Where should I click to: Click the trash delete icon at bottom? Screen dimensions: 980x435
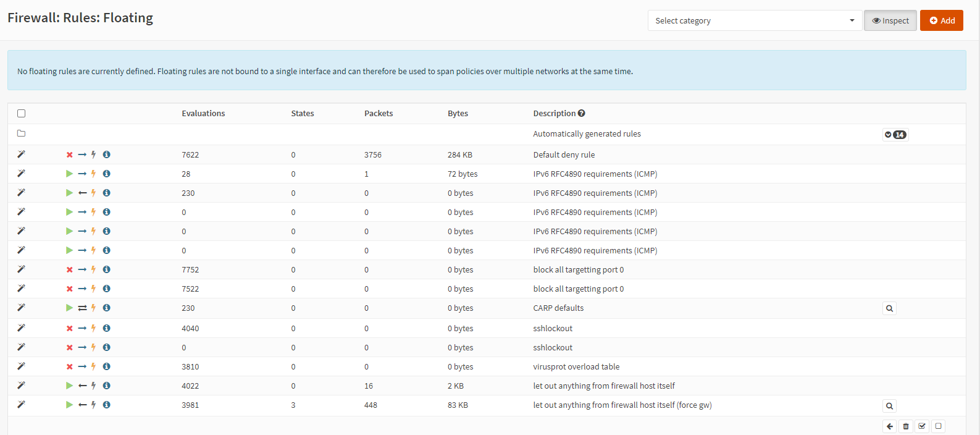tap(906, 426)
